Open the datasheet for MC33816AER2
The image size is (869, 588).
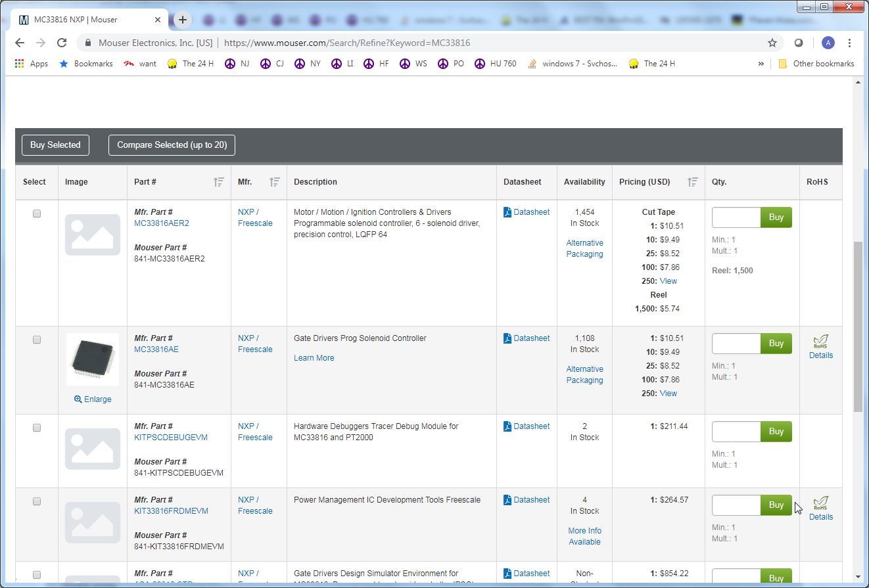click(527, 212)
